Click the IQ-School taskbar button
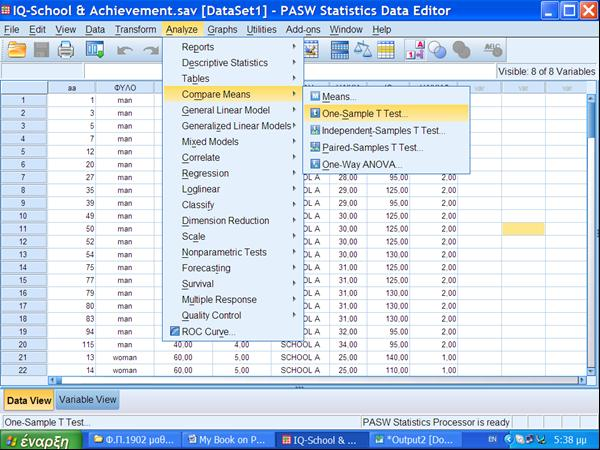Image resolution: width=600 pixels, height=450 pixels. click(321, 440)
